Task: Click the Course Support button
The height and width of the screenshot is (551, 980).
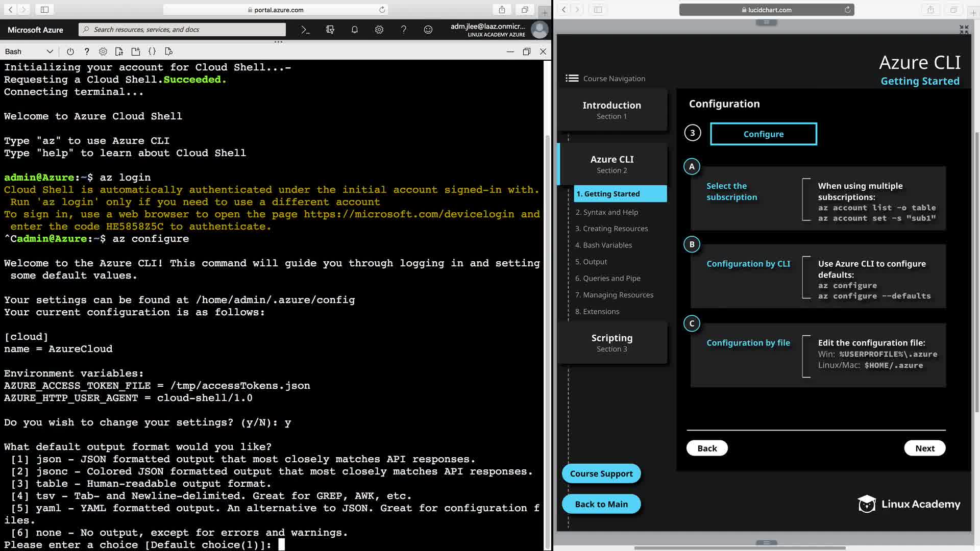Action: (x=601, y=473)
